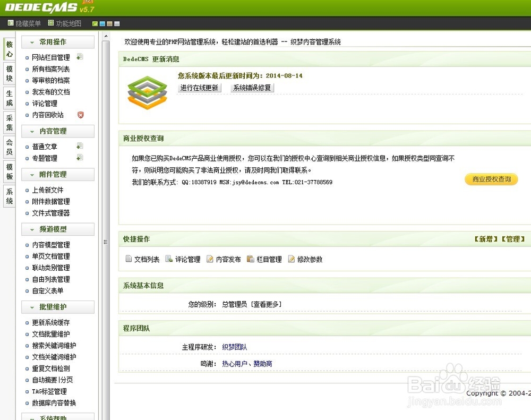
Task: Expand the 系统帮助 section
Action: click(x=58, y=417)
